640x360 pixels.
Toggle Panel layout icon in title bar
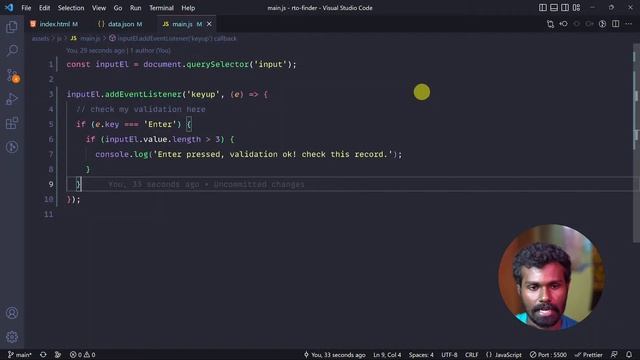click(x=554, y=8)
